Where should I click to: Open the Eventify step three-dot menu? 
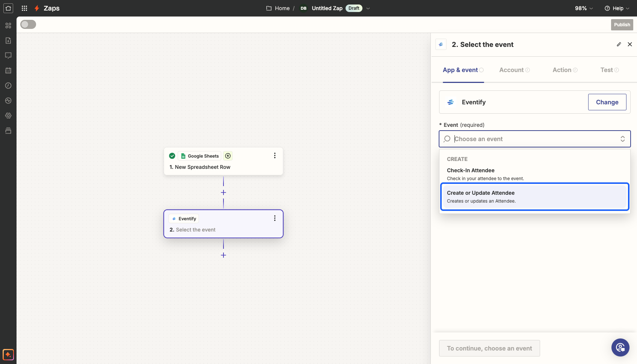275,218
